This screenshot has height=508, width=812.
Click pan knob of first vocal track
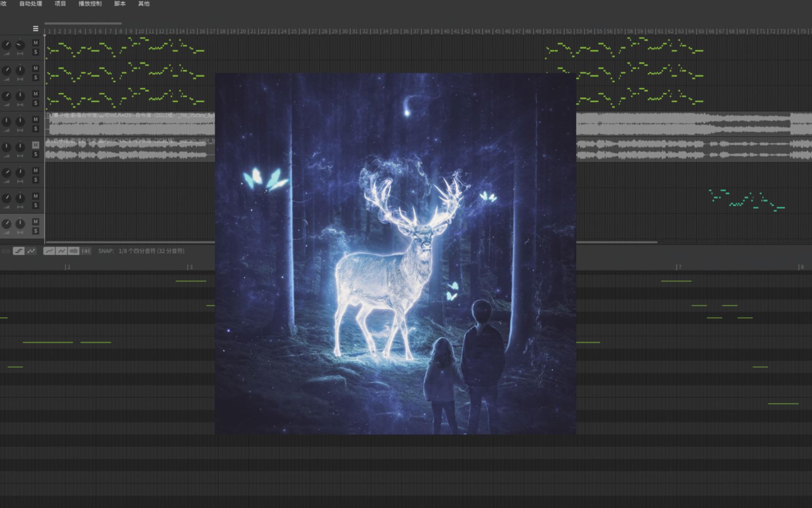tap(20, 45)
